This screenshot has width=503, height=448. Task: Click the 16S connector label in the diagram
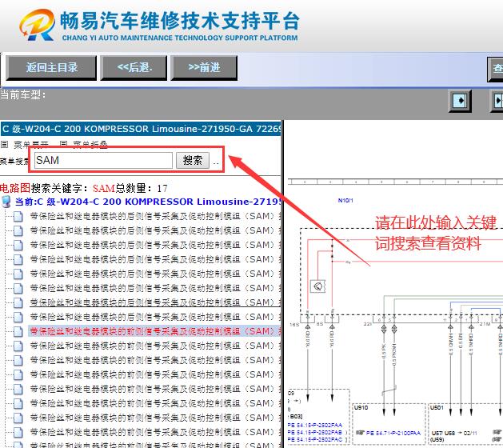point(294,325)
